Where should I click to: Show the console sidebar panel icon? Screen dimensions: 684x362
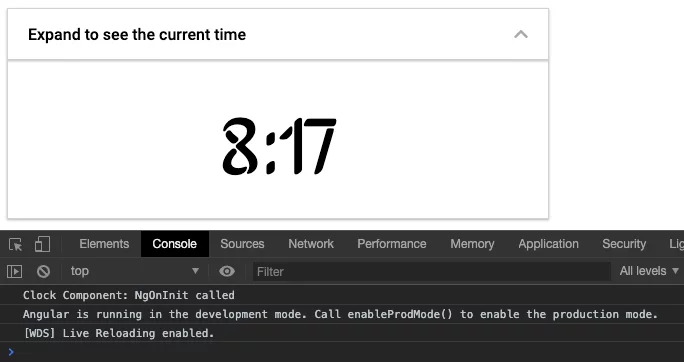tap(14, 272)
